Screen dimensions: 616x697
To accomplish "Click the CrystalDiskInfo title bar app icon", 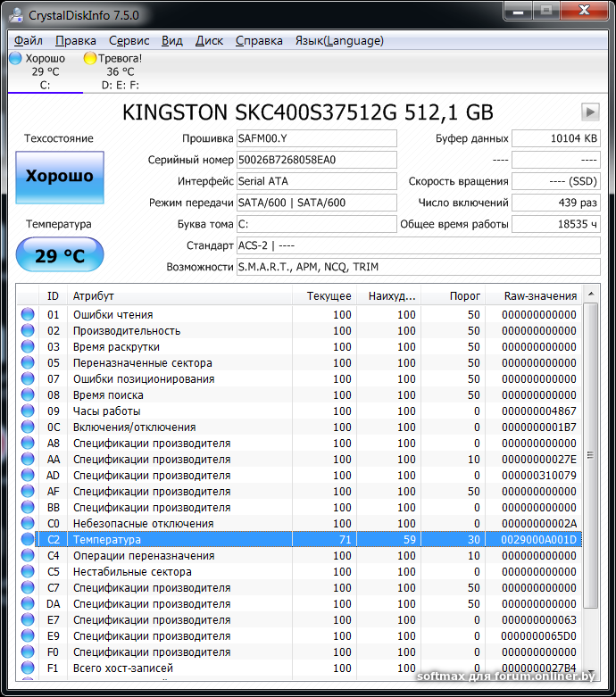I will [15, 15].
